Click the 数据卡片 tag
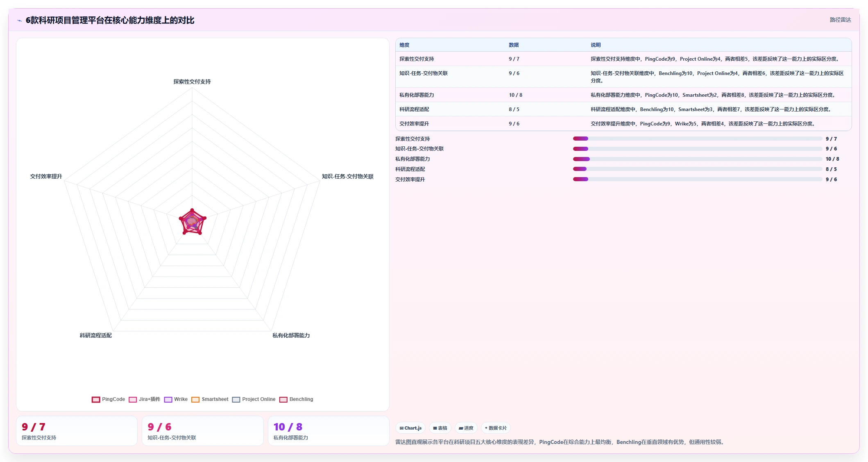The image size is (868, 462). pos(496,428)
